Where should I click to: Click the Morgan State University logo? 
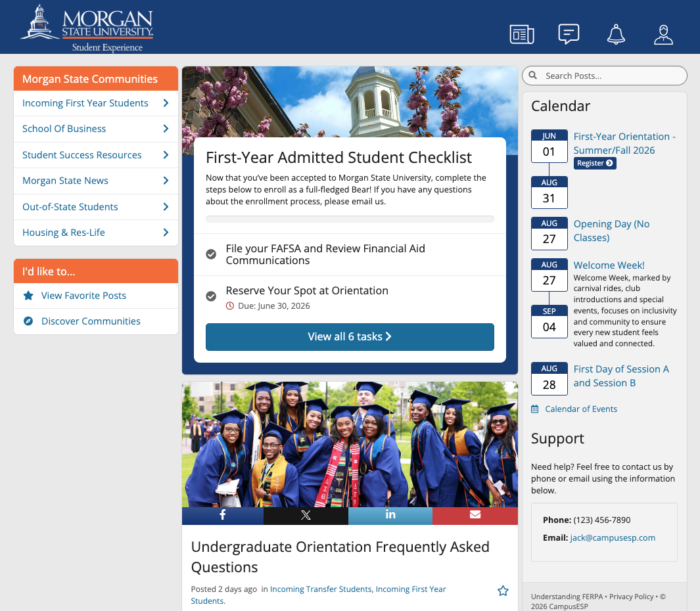point(87,28)
